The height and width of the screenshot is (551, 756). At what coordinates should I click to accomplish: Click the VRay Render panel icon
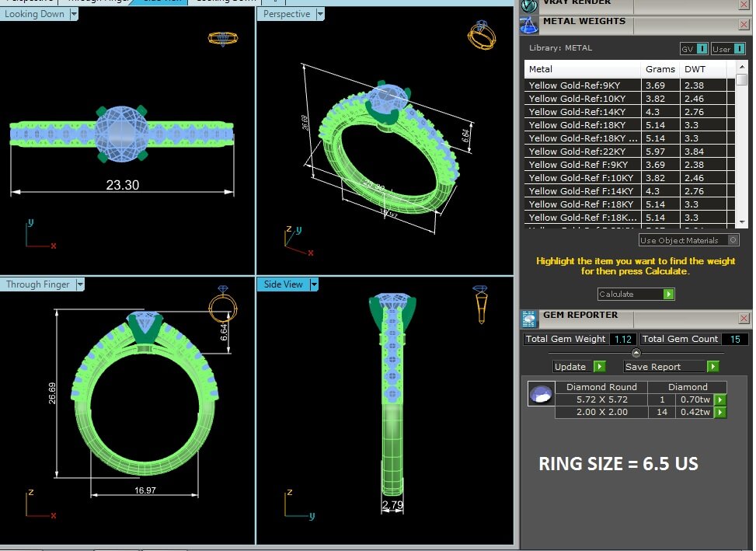[529, 4]
